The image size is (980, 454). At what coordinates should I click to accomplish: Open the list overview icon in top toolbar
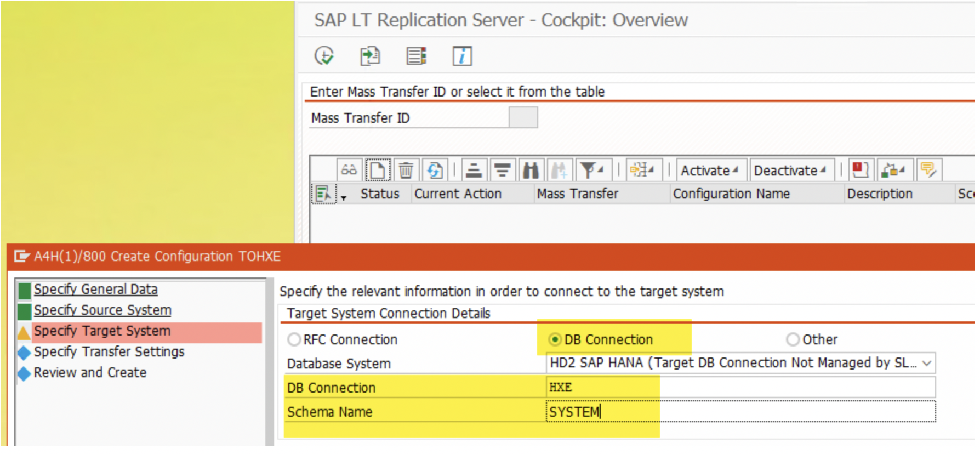(416, 56)
